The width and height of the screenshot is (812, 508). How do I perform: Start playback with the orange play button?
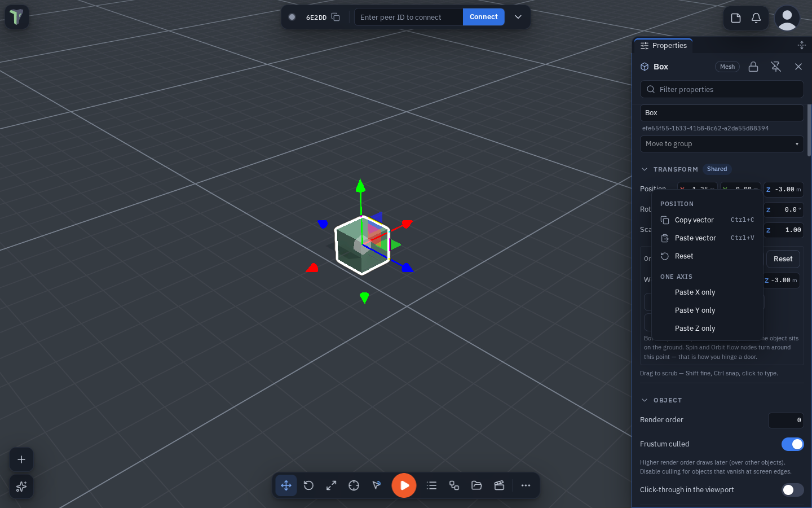point(404,485)
